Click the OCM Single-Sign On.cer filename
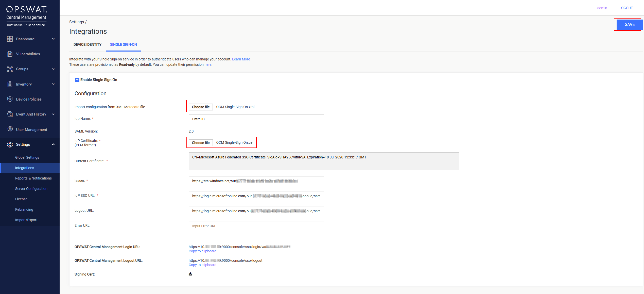The width and height of the screenshot is (644, 294). tap(235, 142)
